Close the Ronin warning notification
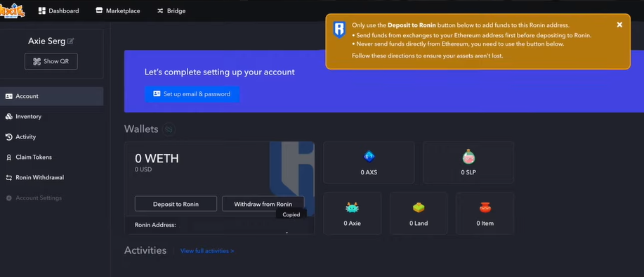The width and height of the screenshot is (644, 277). click(619, 25)
